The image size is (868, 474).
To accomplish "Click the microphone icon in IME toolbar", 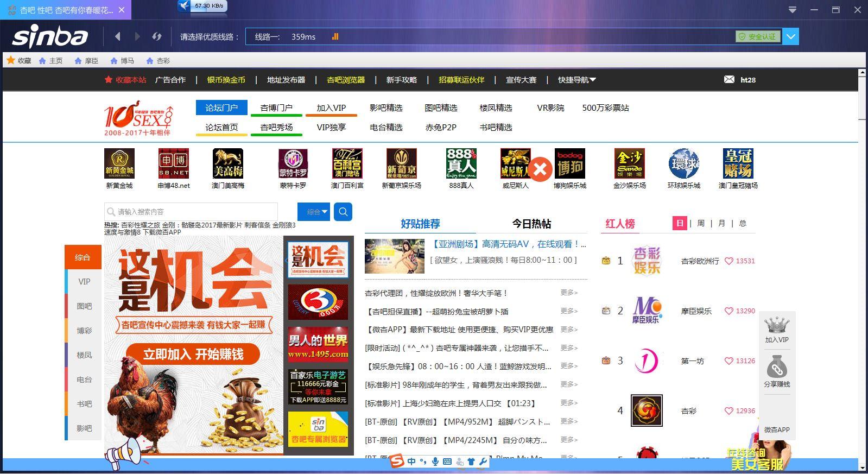I will click(x=435, y=462).
